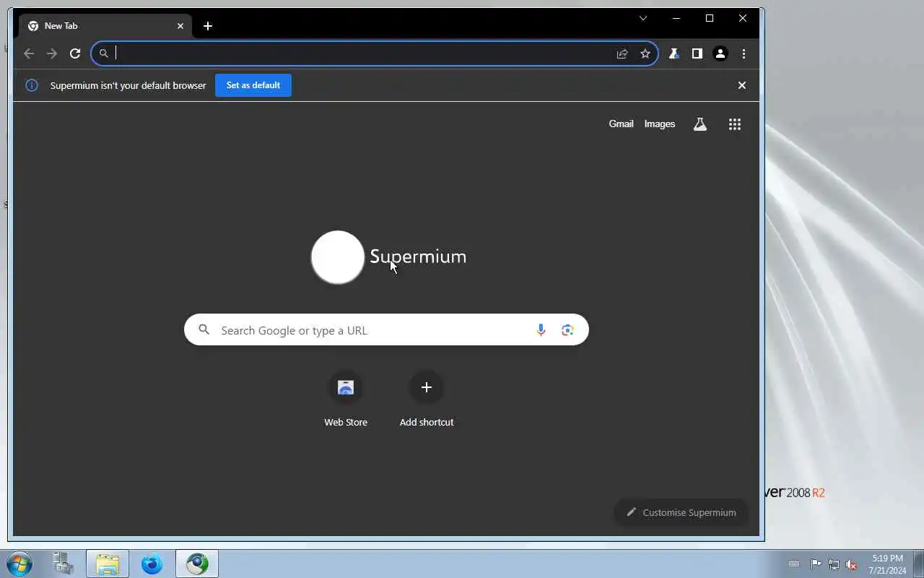Click the share this page icon

pos(622,53)
